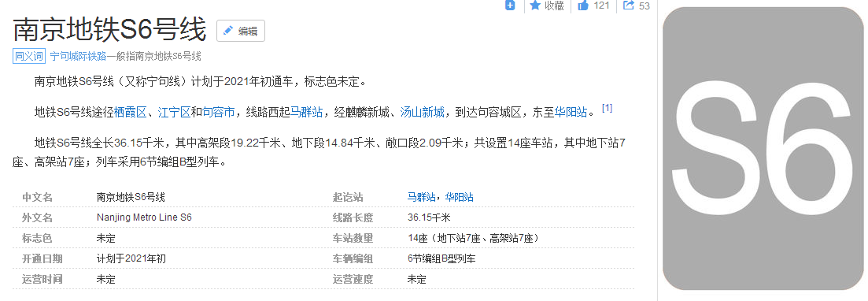Click the star favorite icon
This screenshot has width=868, height=301.
coord(535,5)
